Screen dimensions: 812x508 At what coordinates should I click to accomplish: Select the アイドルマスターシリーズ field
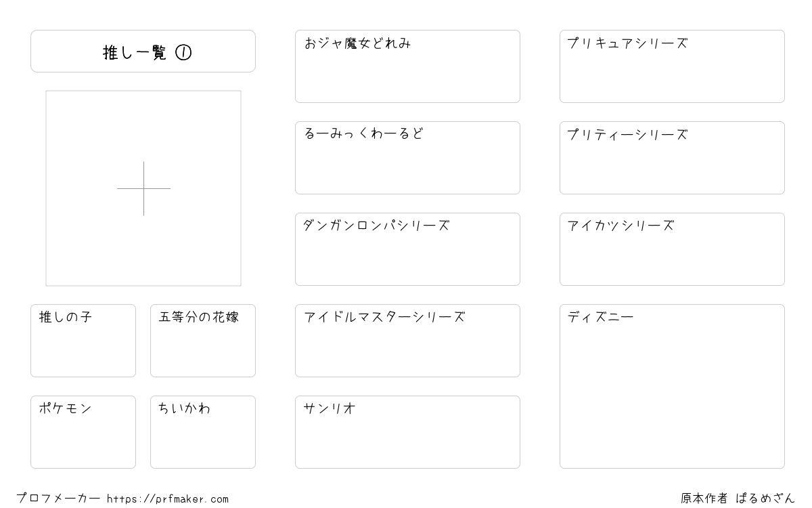click(x=407, y=341)
